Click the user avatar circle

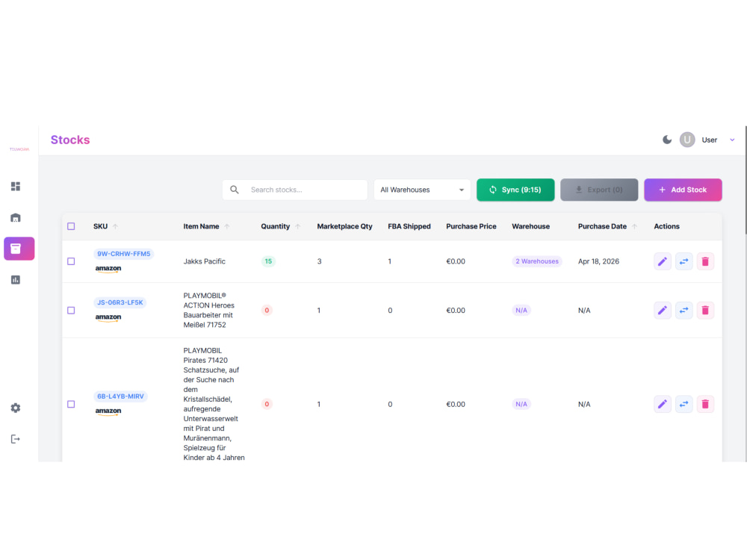click(x=687, y=140)
